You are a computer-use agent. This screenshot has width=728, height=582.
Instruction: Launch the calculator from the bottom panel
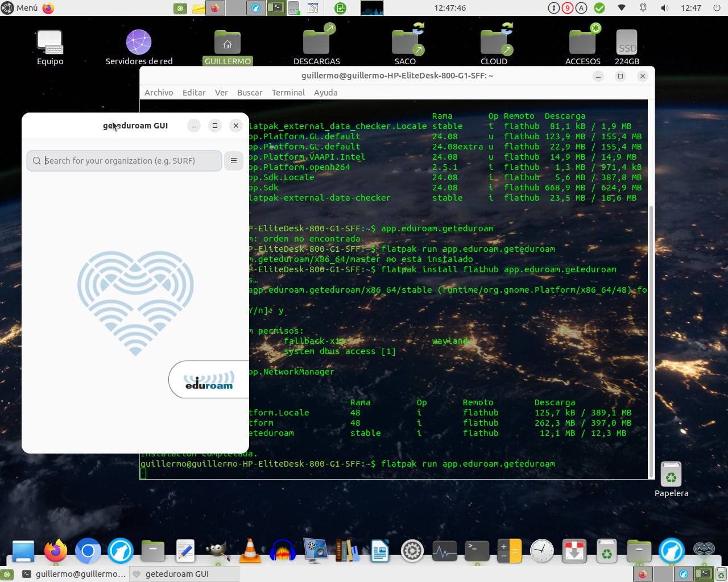click(509, 551)
